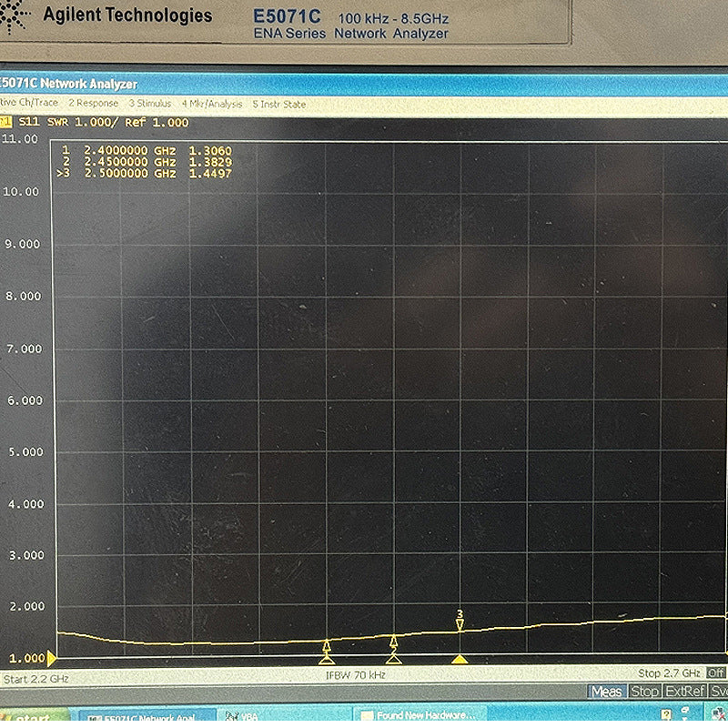The width and height of the screenshot is (728, 728).
Task: Click the yellow reference level arrow at 1.000
Action: click(x=52, y=658)
